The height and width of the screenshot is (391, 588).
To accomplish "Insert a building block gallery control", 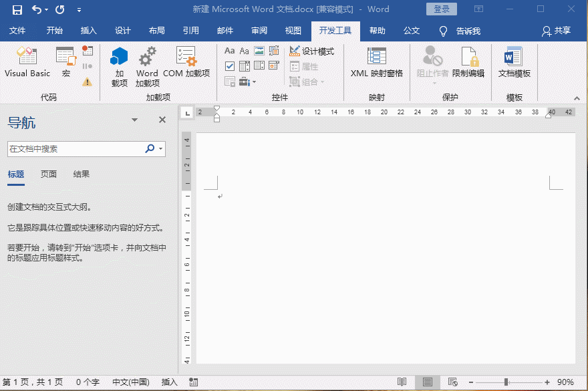I will [x=274, y=51].
